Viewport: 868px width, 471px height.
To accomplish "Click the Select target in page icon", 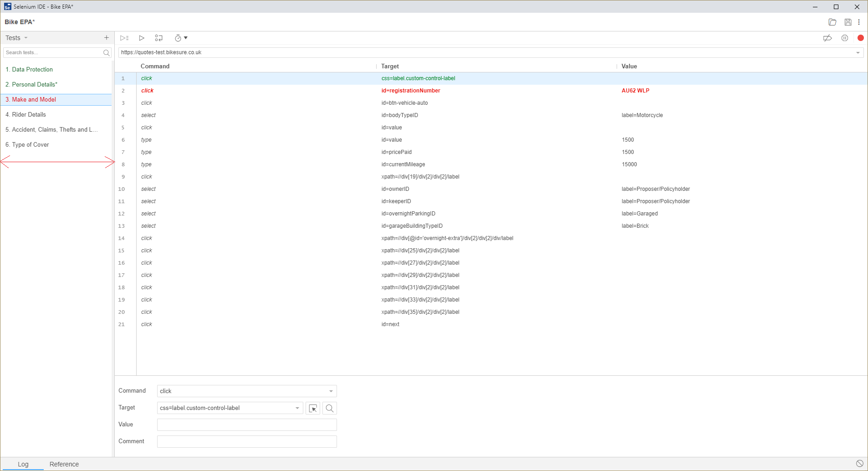I will [313, 408].
